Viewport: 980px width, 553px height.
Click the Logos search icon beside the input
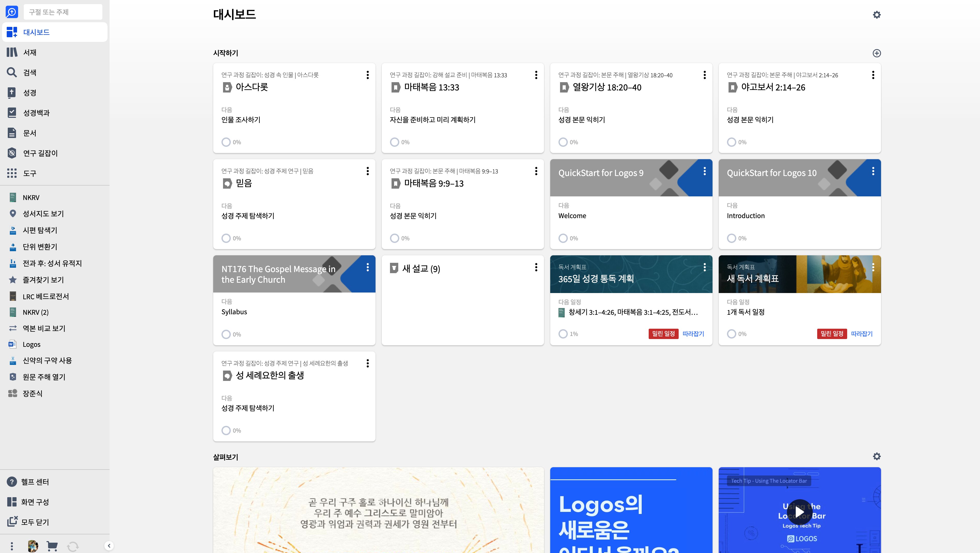click(x=12, y=12)
